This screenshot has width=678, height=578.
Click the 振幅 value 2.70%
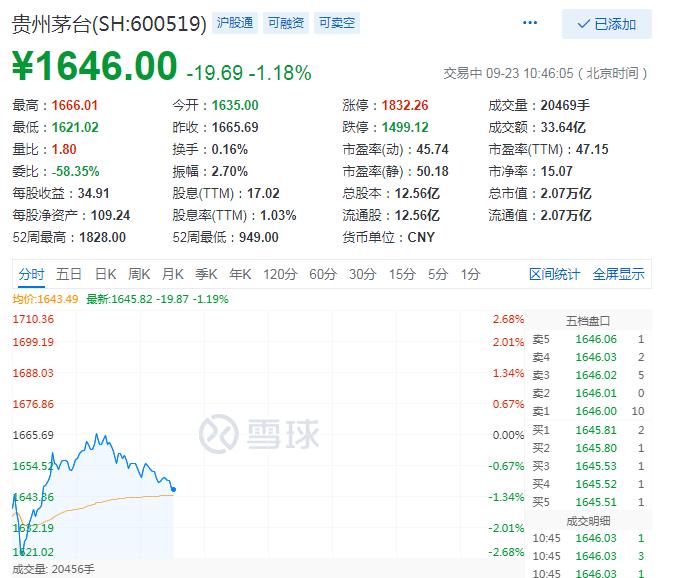click(230, 171)
